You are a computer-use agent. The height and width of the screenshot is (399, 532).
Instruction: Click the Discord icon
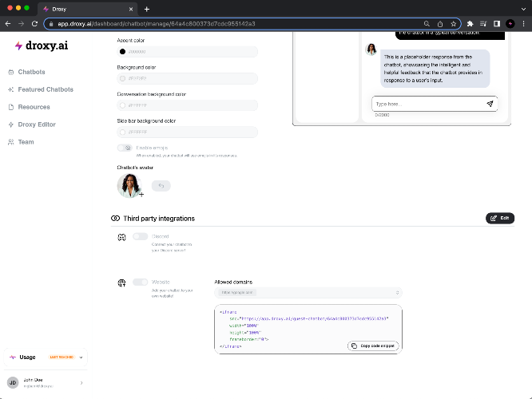[121, 237]
